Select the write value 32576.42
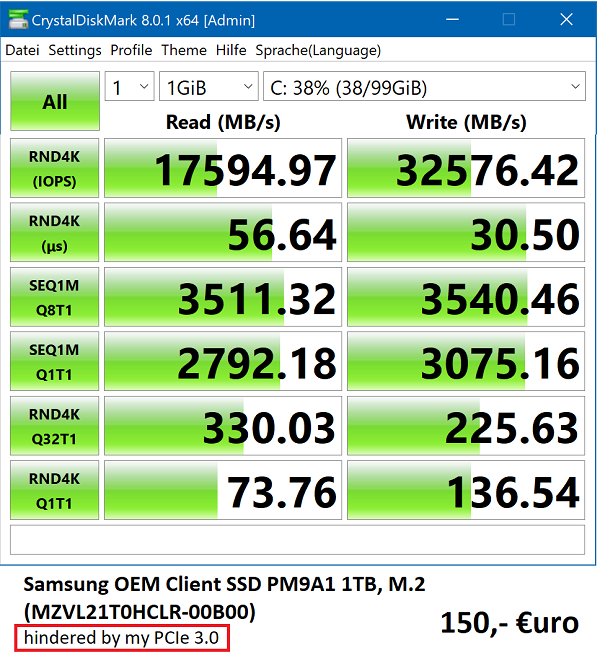 (x=466, y=168)
